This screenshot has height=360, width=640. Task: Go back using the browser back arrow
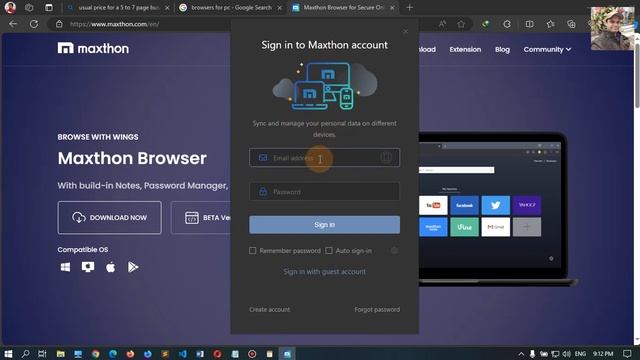(x=13, y=24)
